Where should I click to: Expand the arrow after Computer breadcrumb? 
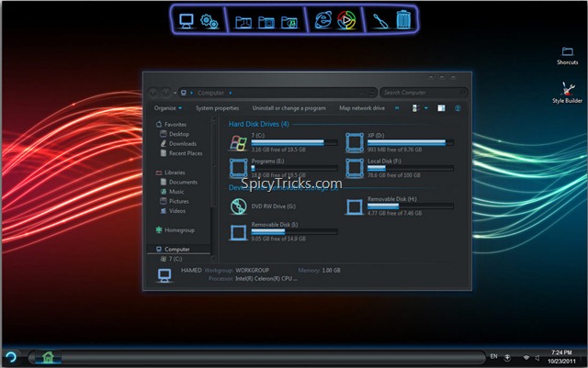pyautogui.click(x=231, y=93)
